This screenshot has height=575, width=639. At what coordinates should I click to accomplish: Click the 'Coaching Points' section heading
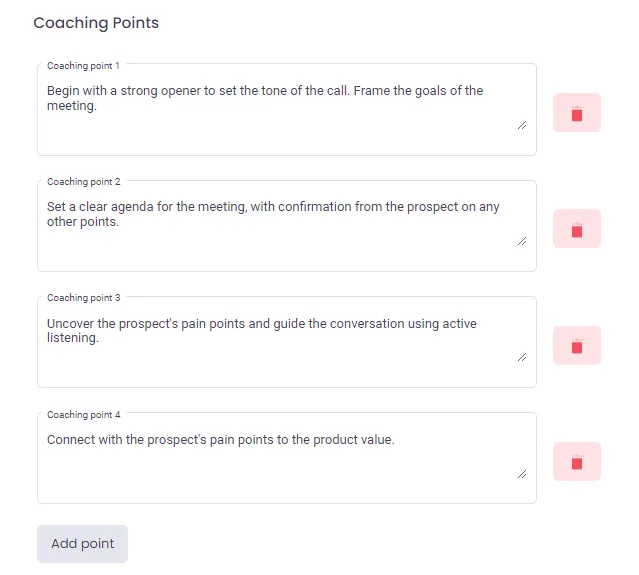tap(96, 23)
